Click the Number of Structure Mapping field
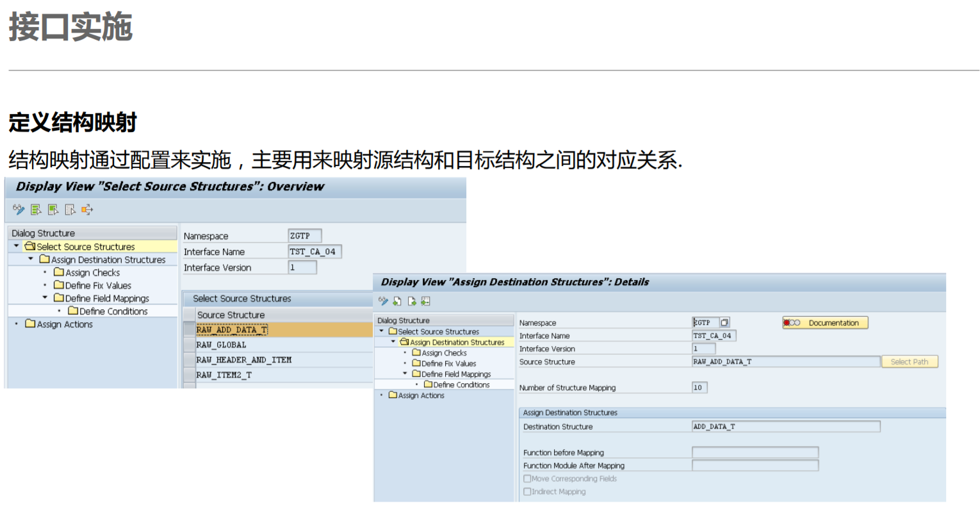 (x=698, y=387)
